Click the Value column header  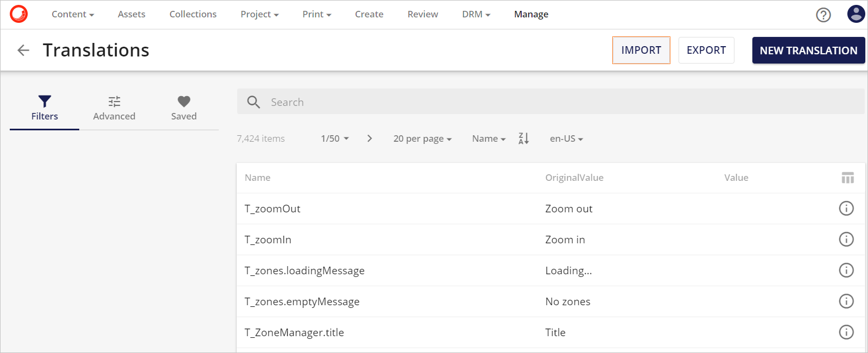point(736,178)
